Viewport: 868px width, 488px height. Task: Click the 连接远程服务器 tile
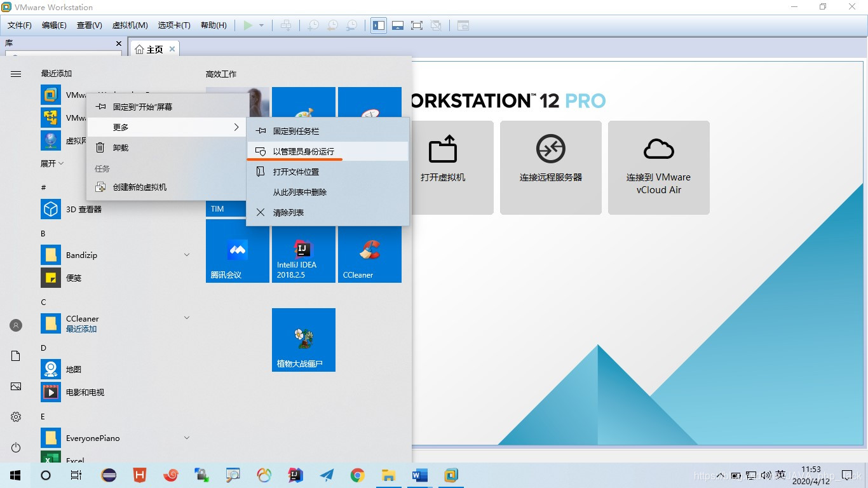pos(551,167)
